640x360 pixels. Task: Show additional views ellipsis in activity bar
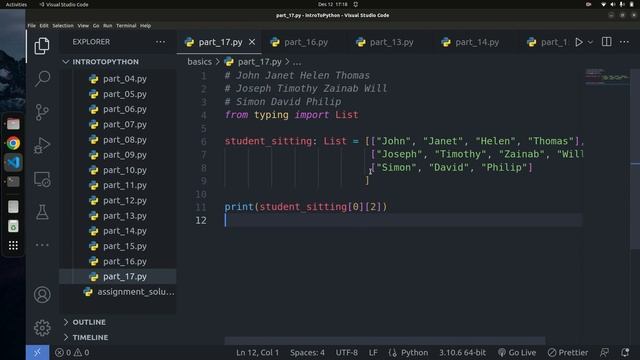[42, 245]
